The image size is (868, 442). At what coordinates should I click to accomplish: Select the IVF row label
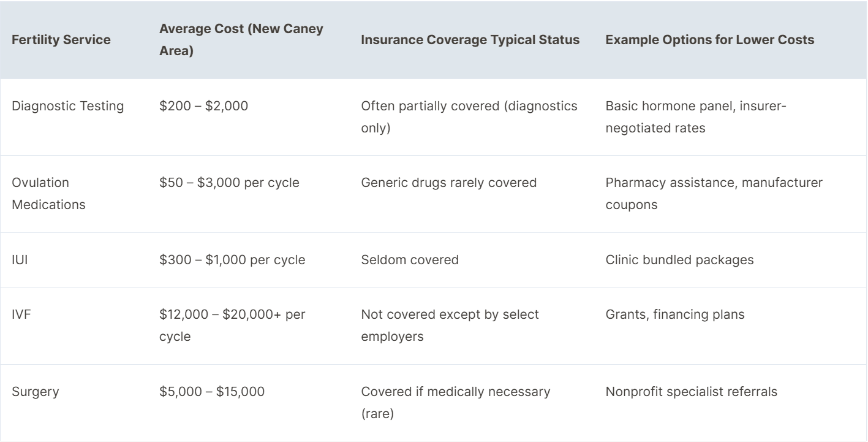coord(21,314)
